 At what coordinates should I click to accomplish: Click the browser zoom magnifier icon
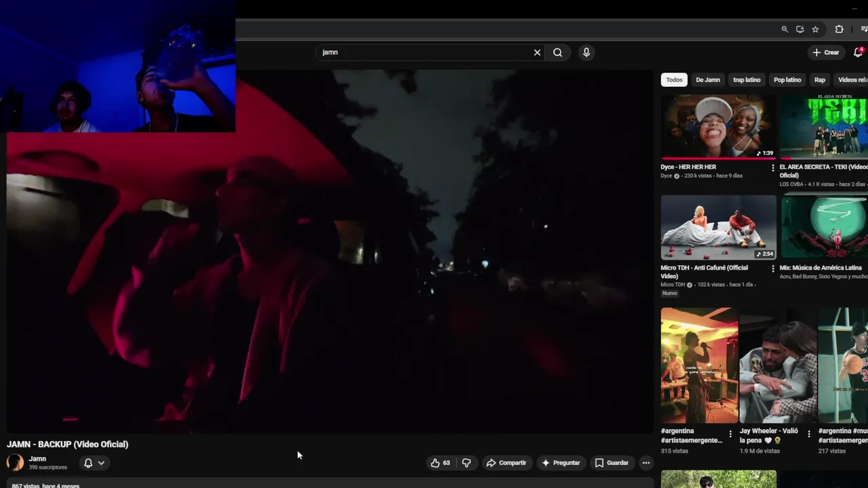tap(785, 29)
